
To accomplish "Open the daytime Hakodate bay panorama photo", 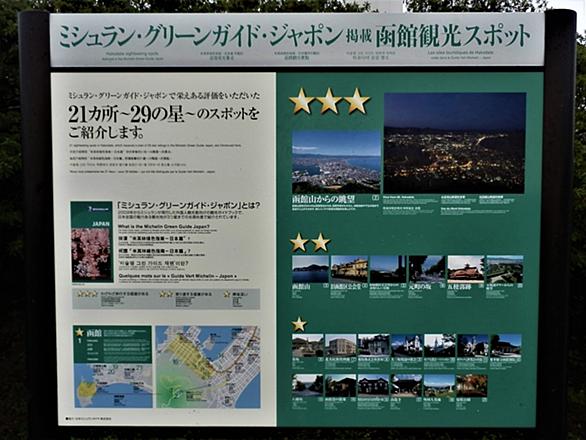I will (x=336, y=161).
